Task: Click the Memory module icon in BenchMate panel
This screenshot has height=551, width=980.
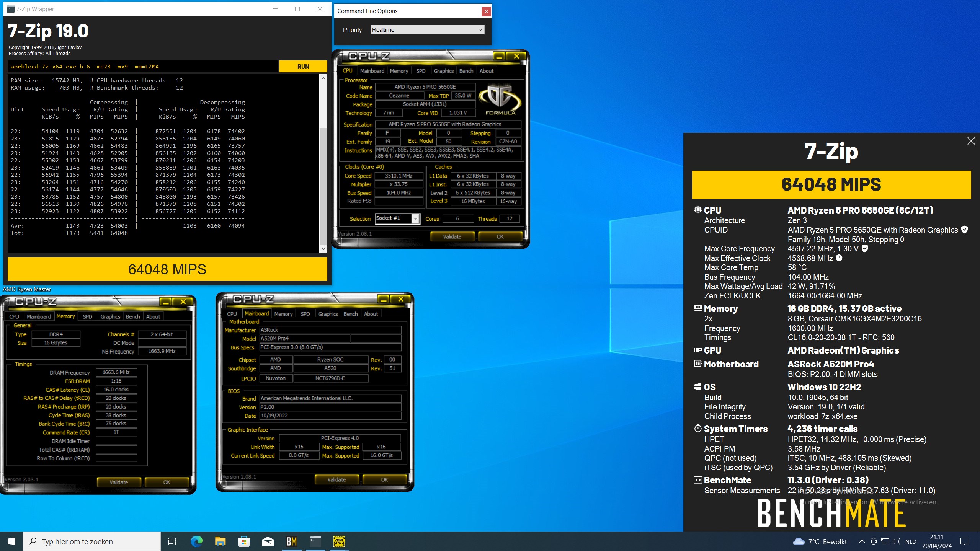Action: click(698, 308)
